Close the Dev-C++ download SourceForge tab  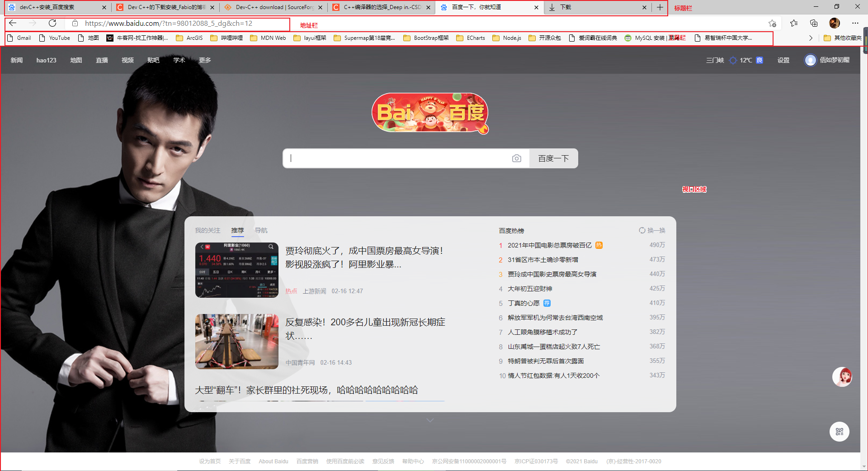tap(320, 7)
